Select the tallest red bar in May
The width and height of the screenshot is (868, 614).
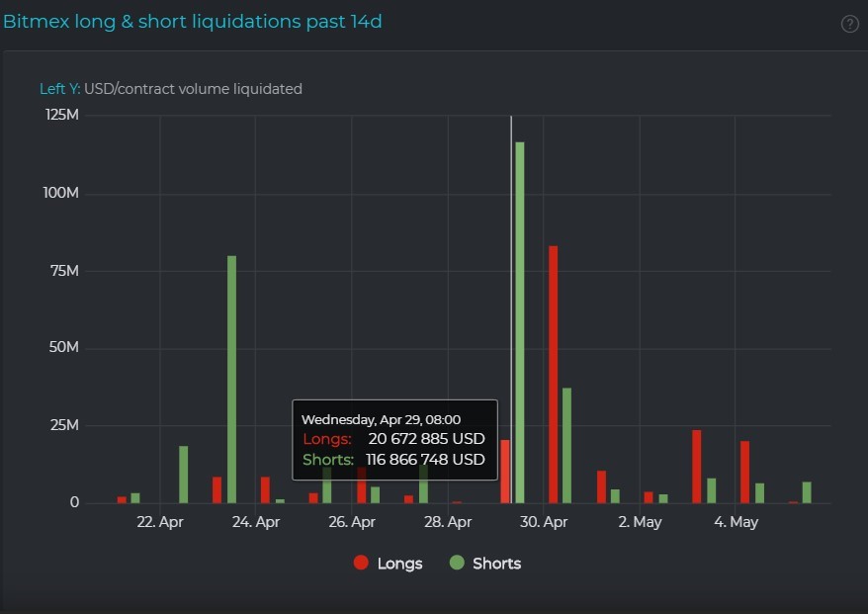point(697,466)
